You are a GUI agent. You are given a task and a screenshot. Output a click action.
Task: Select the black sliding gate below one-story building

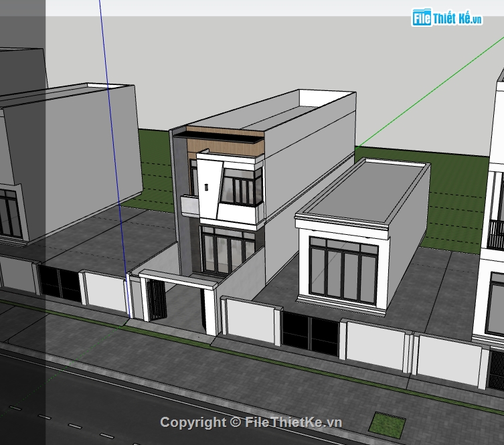click(x=310, y=333)
